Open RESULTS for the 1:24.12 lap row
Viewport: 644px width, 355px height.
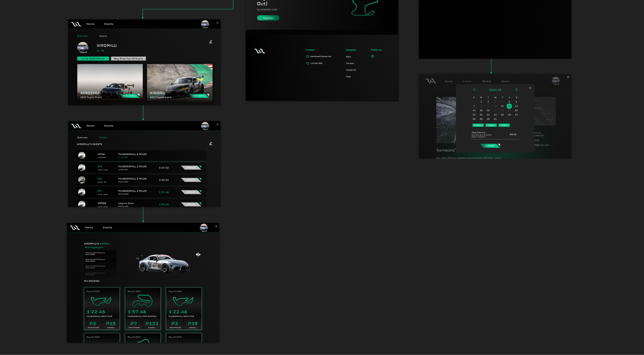tap(191, 168)
